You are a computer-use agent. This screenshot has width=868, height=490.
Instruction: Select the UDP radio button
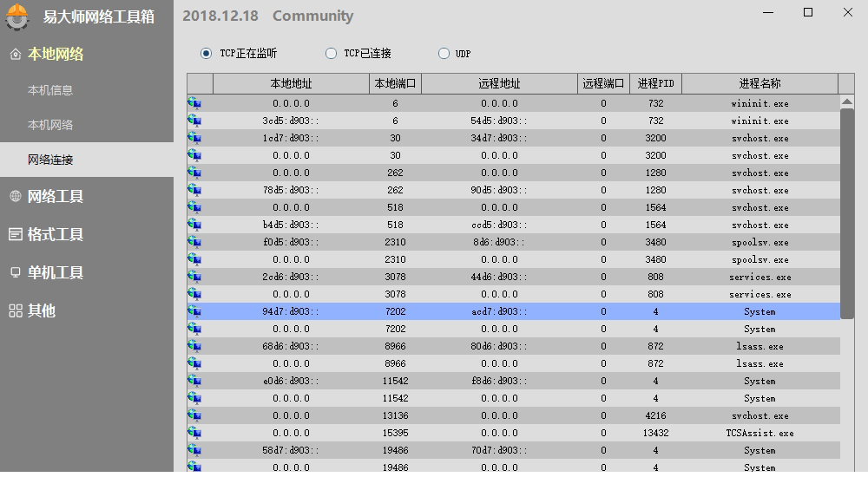point(444,53)
